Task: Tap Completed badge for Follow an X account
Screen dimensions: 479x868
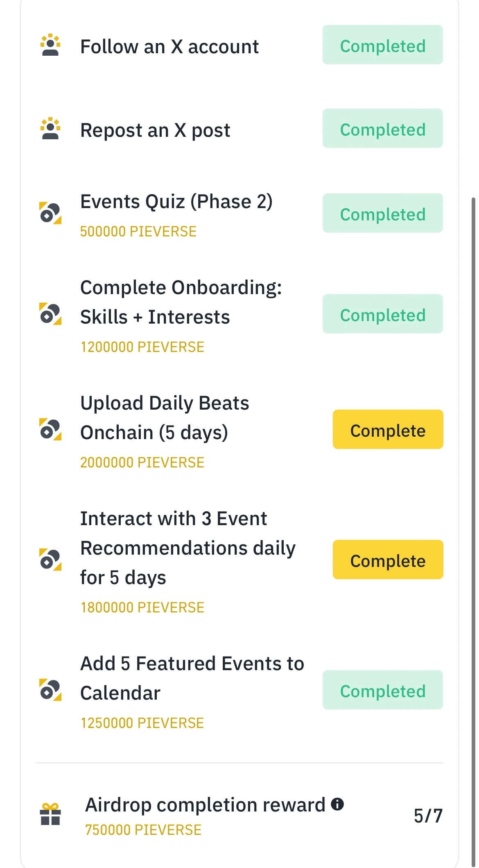Action: click(382, 45)
